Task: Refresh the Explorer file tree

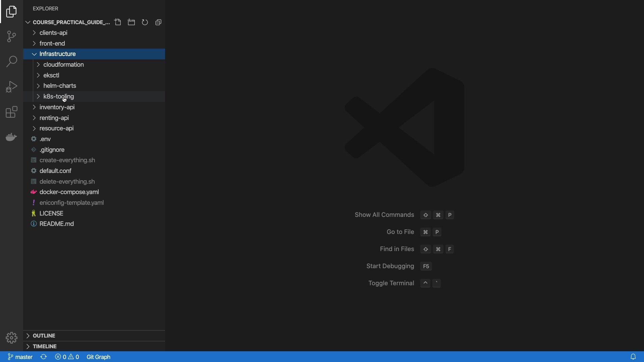Action: point(145,22)
